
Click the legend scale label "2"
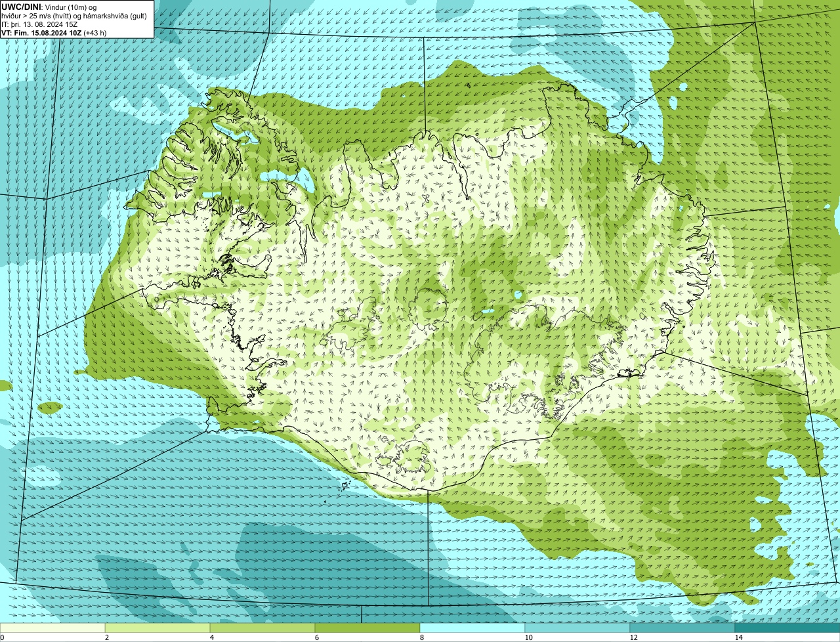[106, 637]
